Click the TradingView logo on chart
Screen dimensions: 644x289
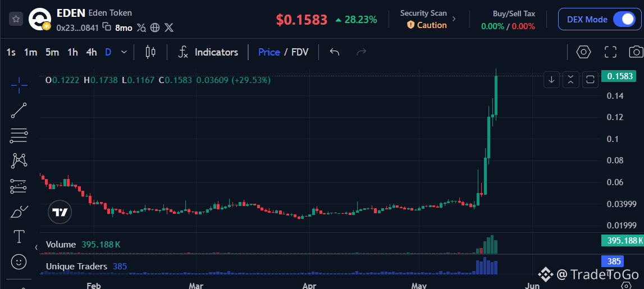[60, 212]
